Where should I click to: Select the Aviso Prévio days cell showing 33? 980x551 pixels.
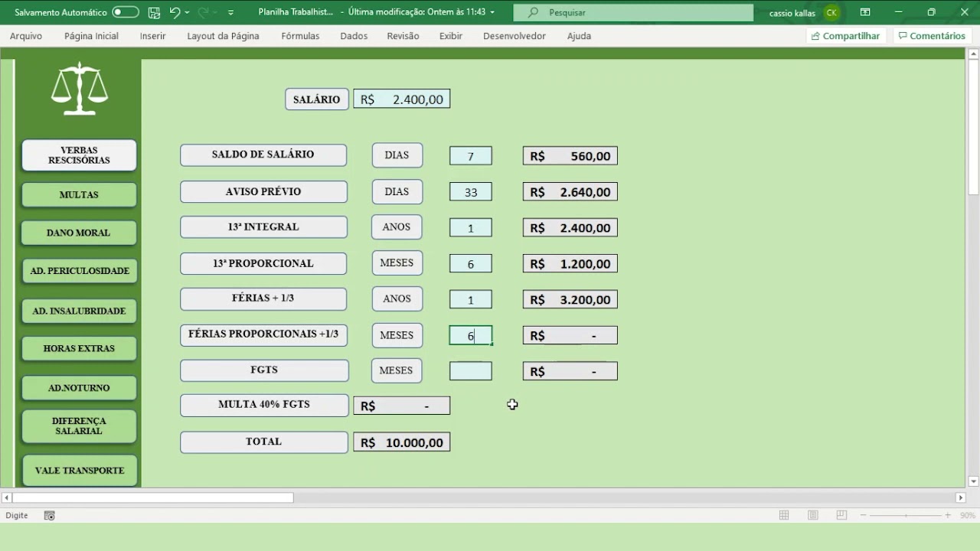(471, 192)
